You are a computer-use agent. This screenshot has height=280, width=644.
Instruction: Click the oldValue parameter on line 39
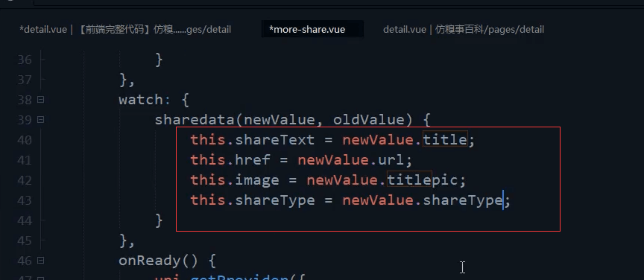(x=368, y=120)
